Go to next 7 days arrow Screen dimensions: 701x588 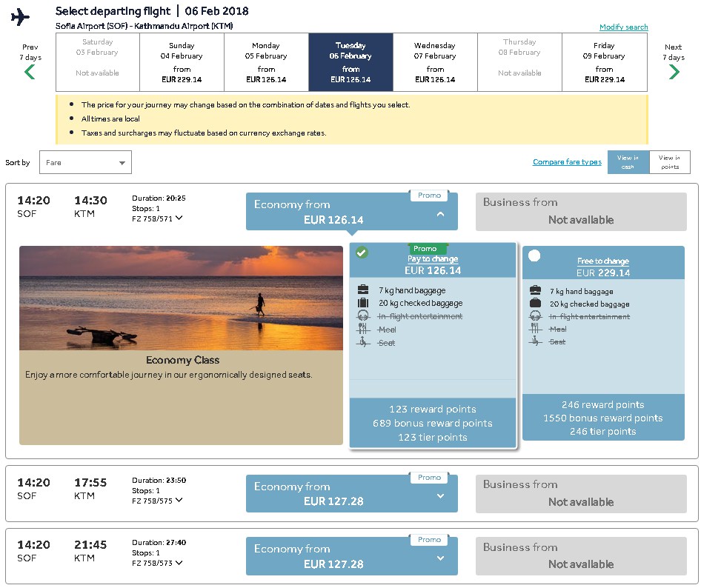pyautogui.click(x=674, y=72)
